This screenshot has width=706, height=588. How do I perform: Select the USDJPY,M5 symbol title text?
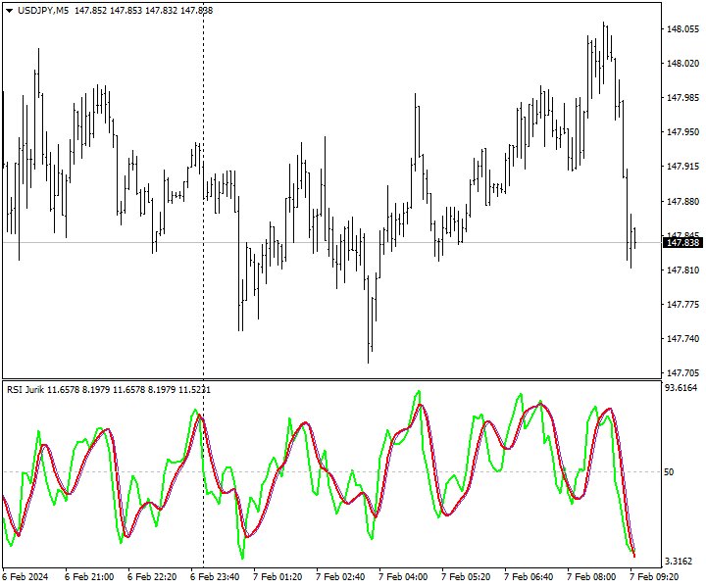[43, 11]
